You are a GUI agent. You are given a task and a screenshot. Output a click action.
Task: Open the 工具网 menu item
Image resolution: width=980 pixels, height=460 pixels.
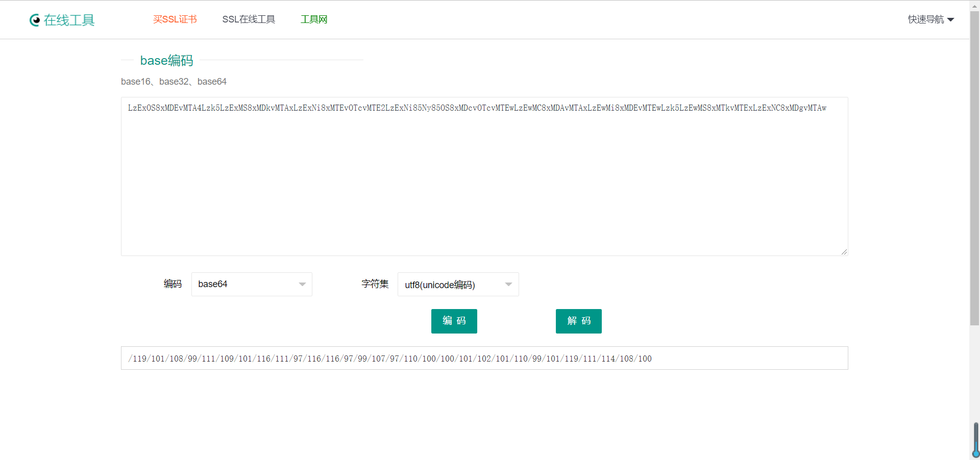[x=314, y=19]
